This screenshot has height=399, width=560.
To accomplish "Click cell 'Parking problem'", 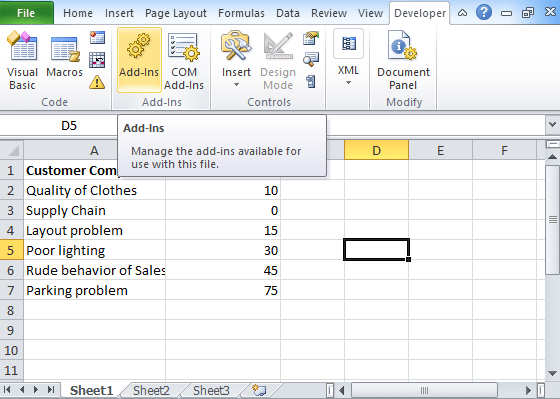I will click(x=94, y=290).
